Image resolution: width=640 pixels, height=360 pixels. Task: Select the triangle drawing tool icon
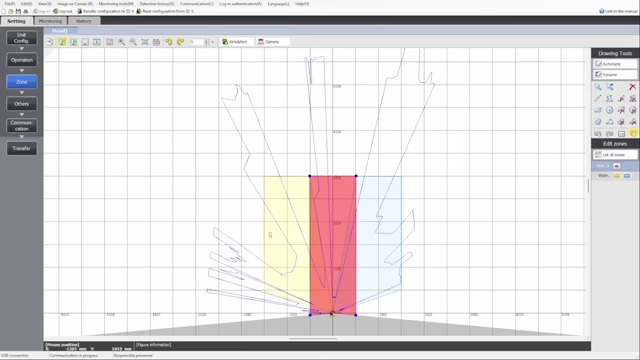coord(610,122)
